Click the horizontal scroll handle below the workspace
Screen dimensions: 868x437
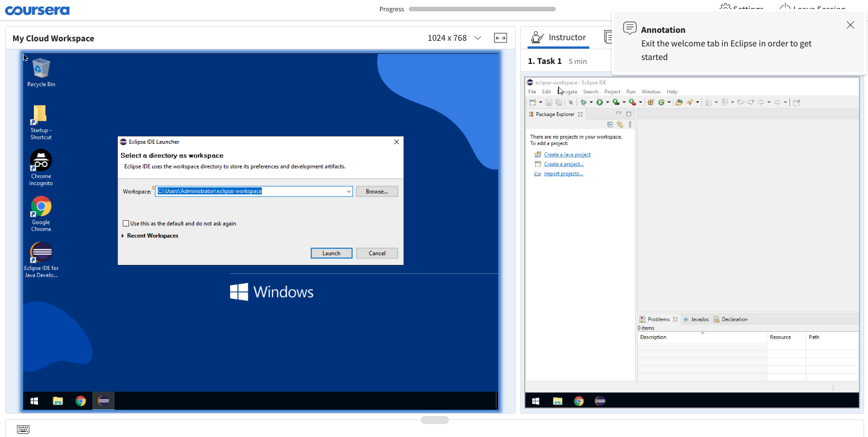point(435,420)
